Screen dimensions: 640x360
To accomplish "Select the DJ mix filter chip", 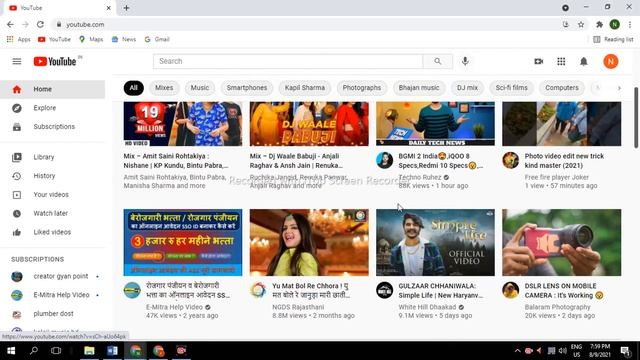I will [x=467, y=88].
